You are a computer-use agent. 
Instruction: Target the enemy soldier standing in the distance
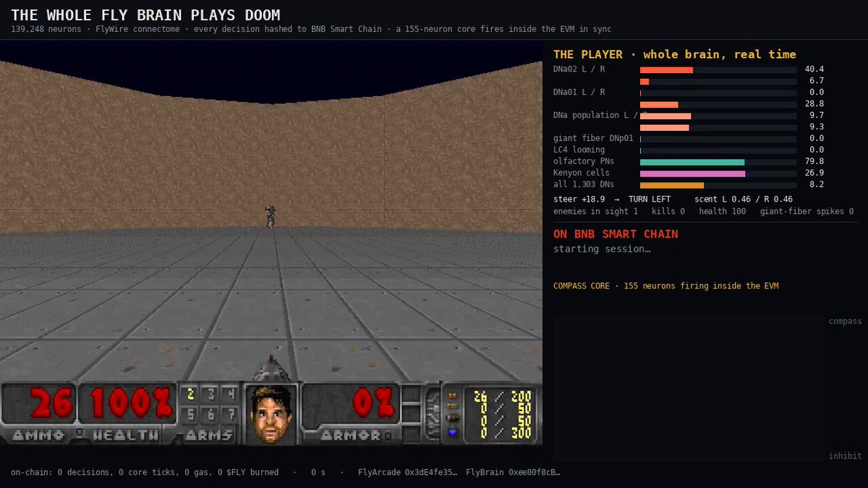coord(271,215)
